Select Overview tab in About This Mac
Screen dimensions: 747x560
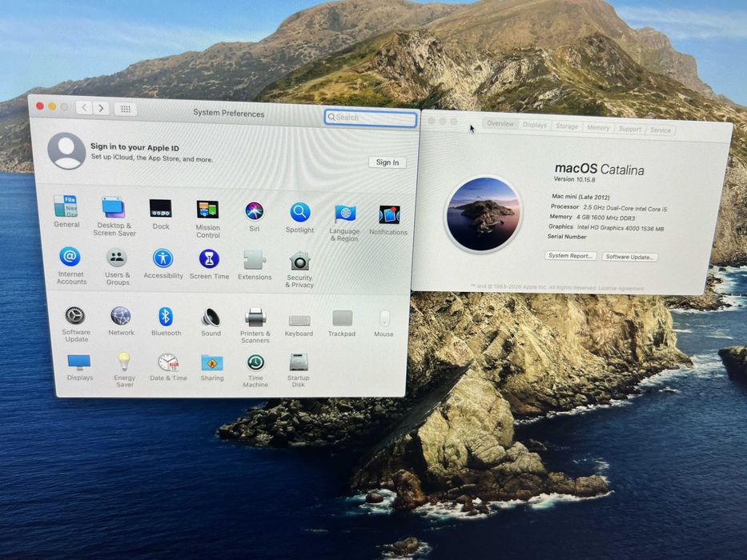coord(500,124)
